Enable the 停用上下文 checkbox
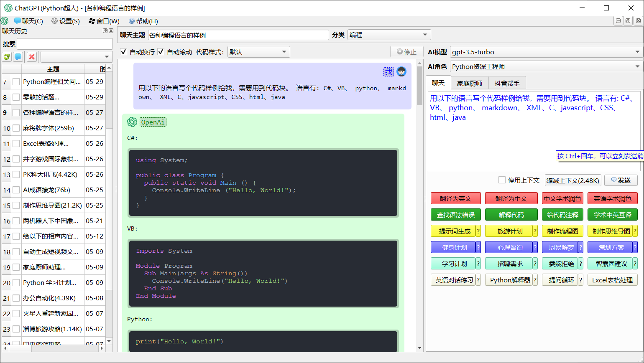Screen dimensions: 644x363 pyautogui.click(x=502, y=180)
